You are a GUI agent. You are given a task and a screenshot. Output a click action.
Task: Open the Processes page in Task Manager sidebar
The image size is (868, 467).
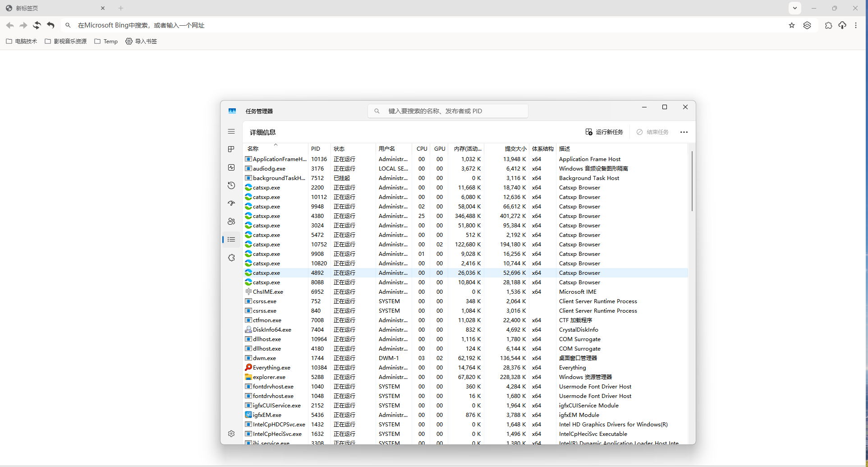click(x=231, y=149)
